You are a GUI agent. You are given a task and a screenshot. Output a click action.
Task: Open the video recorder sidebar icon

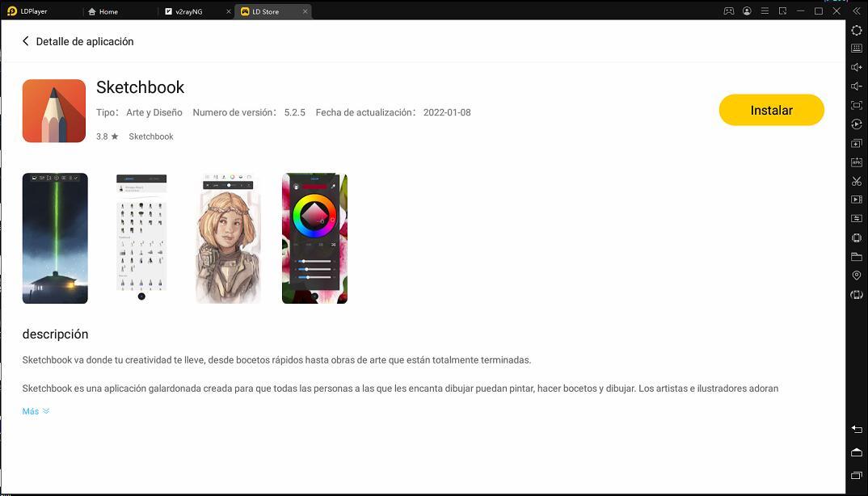click(857, 200)
